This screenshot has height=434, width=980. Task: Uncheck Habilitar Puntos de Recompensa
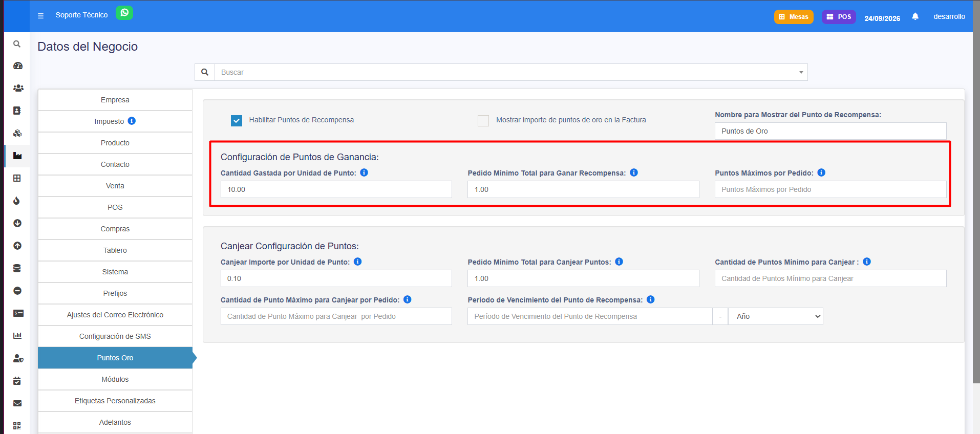tap(237, 121)
